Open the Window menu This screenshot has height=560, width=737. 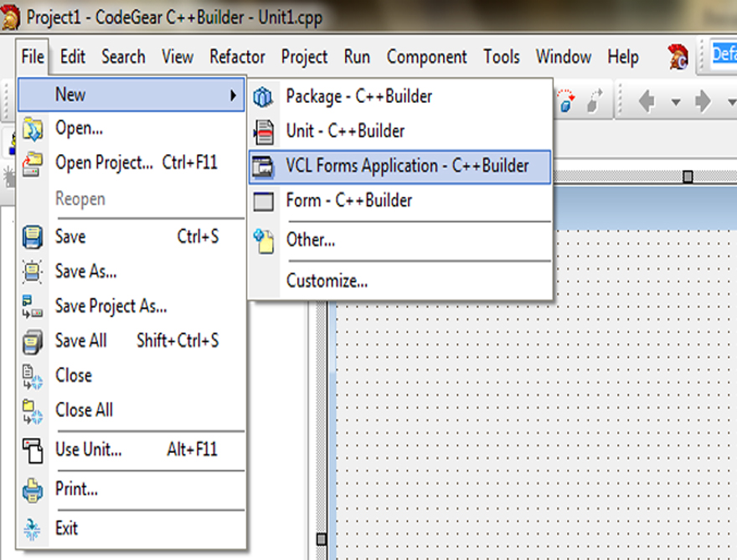click(564, 57)
